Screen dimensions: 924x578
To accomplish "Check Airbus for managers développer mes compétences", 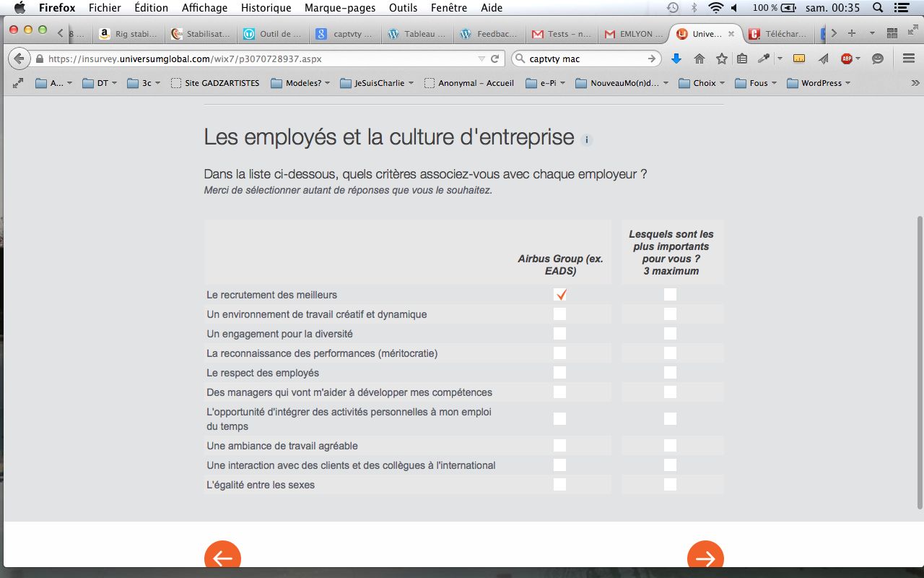I will coord(560,392).
